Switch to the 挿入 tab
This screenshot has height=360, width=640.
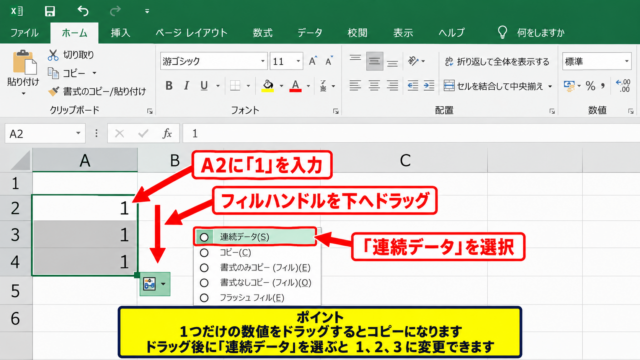pyautogui.click(x=120, y=33)
